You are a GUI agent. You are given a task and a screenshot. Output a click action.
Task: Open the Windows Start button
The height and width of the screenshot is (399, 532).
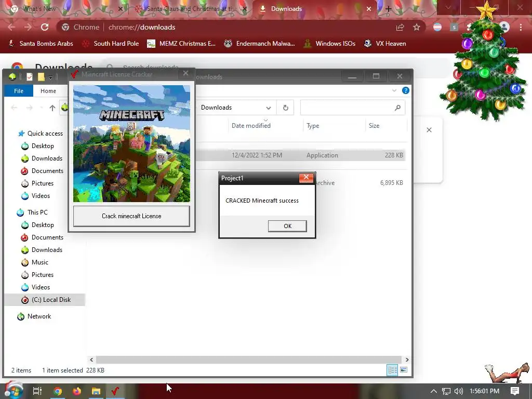click(14, 391)
